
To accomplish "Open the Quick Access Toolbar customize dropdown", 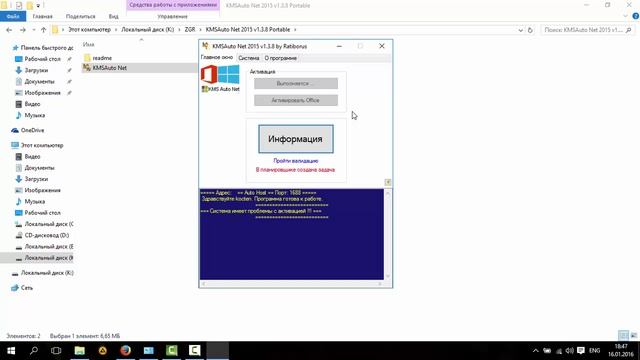I will coord(38,5).
